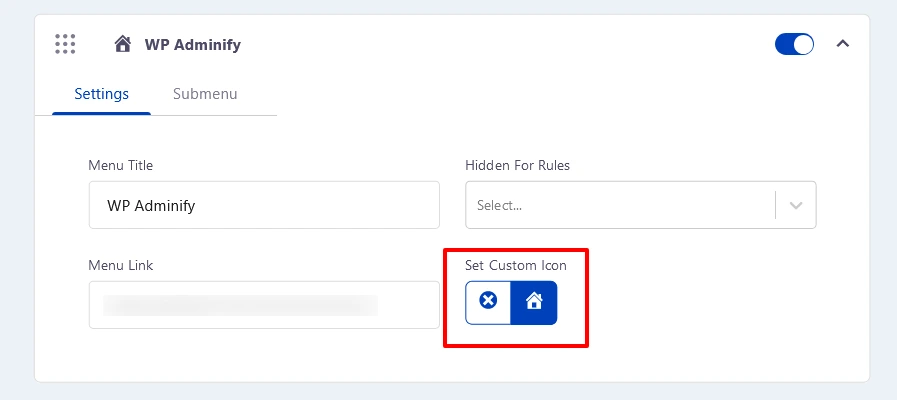Click the WP Adminify text inside Menu Title
This screenshot has width=897, height=400.
[151, 205]
